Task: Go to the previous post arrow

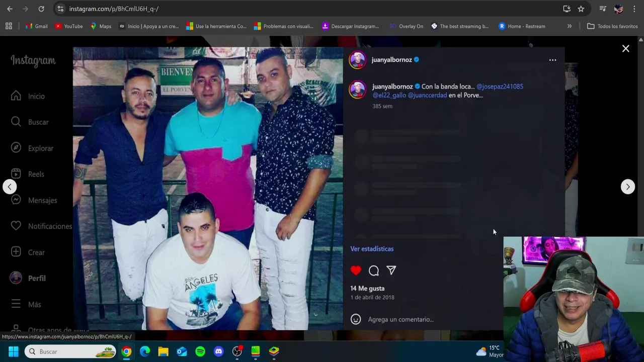Action: tap(10, 187)
